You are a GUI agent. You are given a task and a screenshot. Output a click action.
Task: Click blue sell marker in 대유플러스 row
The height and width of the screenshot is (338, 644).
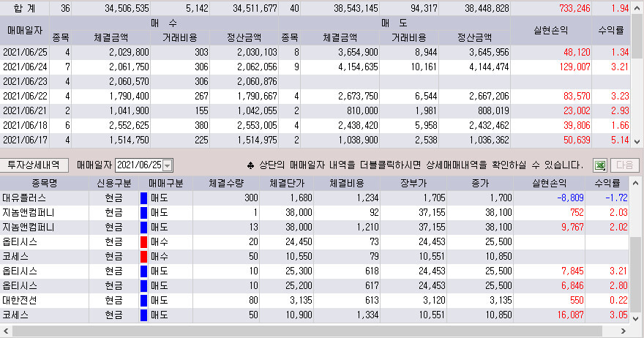(x=143, y=198)
